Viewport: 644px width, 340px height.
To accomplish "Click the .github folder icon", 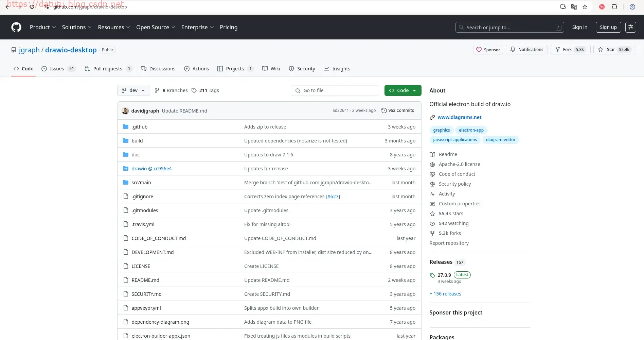I will point(126,126).
